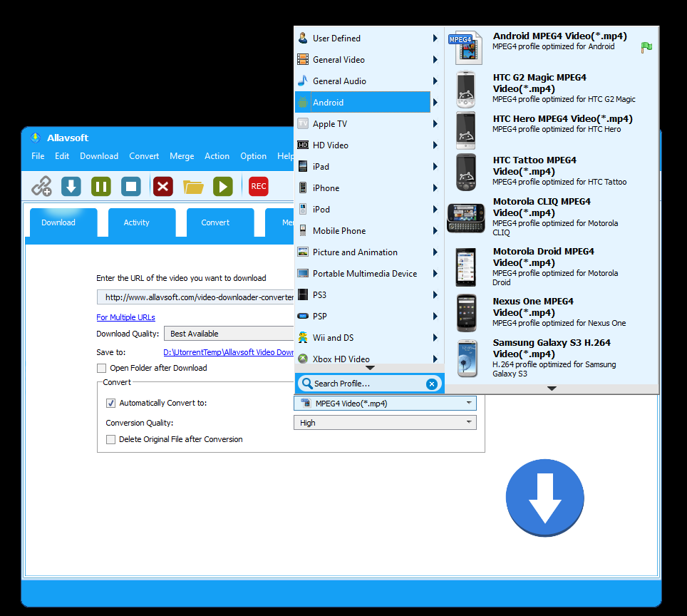Screen dimensions: 687x616
Task: Click the Wii and DS character icon
Action: pyautogui.click(x=303, y=337)
